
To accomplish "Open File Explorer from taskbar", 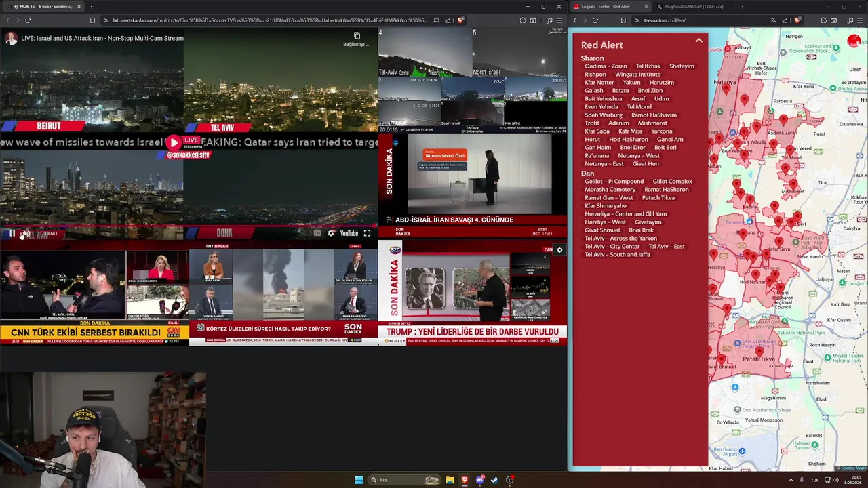I will (450, 480).
